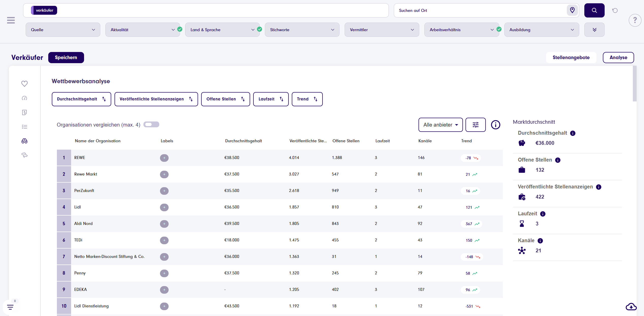This screenshot has width=644, height=316.
Task: Click the location pin icon
Action: [572, 10]
